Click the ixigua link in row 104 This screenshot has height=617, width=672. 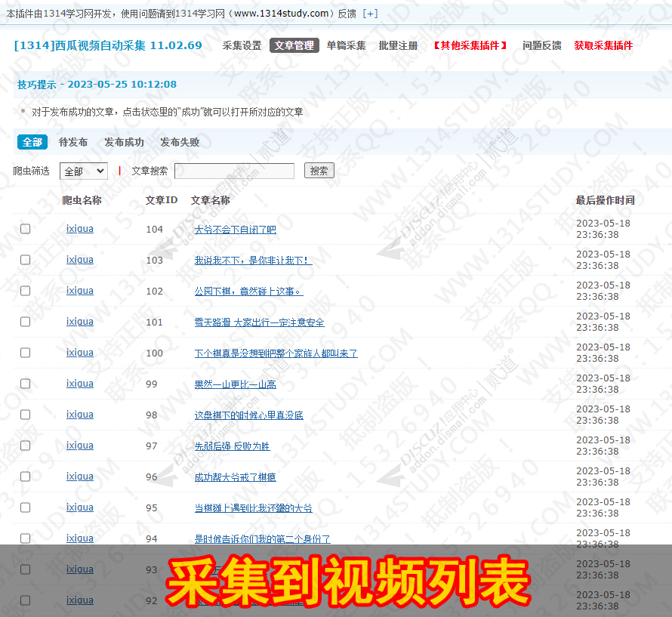[80, 229]
